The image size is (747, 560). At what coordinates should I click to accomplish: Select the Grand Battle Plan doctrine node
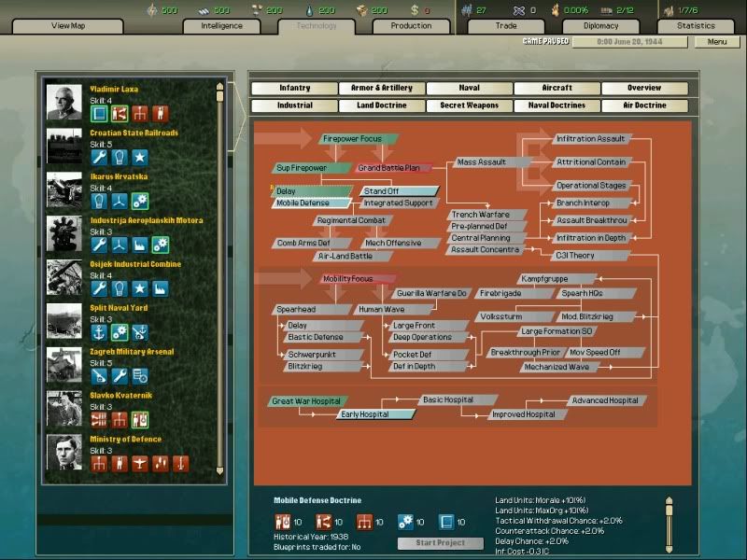point(393,168)
